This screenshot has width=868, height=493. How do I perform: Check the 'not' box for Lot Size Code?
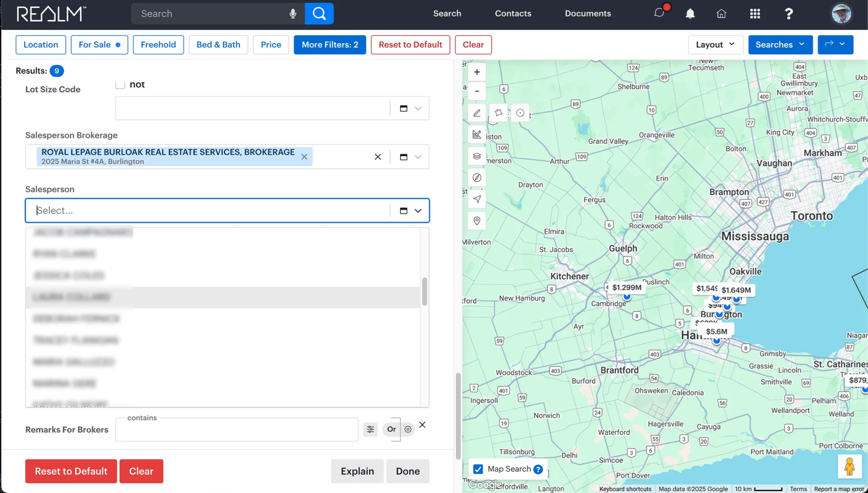[x=120, y=85]
